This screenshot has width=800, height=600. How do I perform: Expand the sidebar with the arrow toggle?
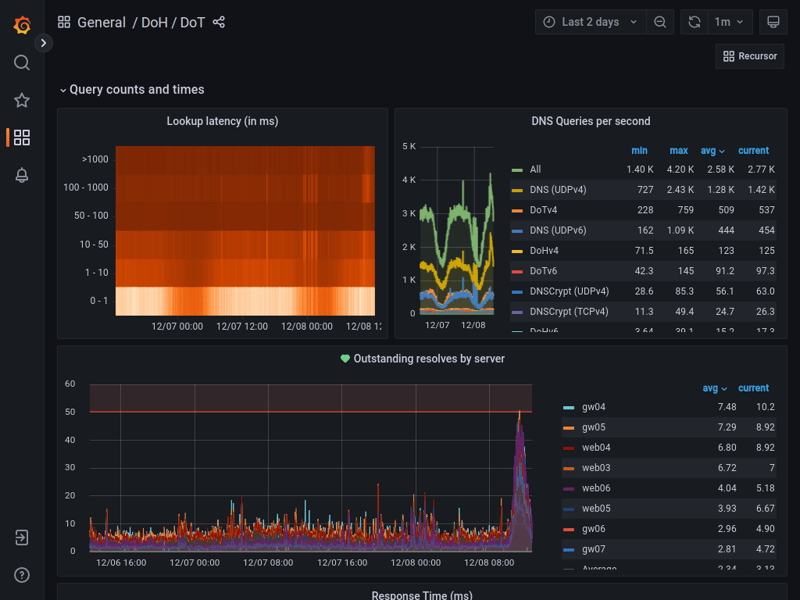click(43, 43)
